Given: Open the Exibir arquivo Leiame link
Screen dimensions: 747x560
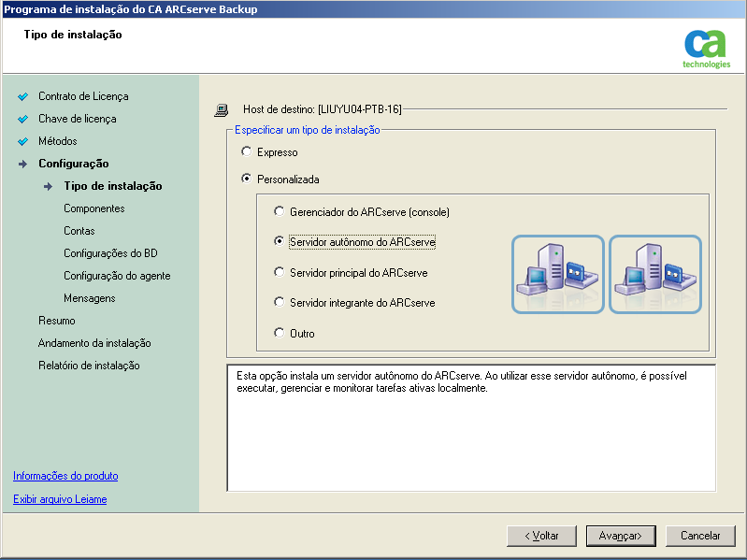Looking at the screenshot, I should [x=60, y=499].
